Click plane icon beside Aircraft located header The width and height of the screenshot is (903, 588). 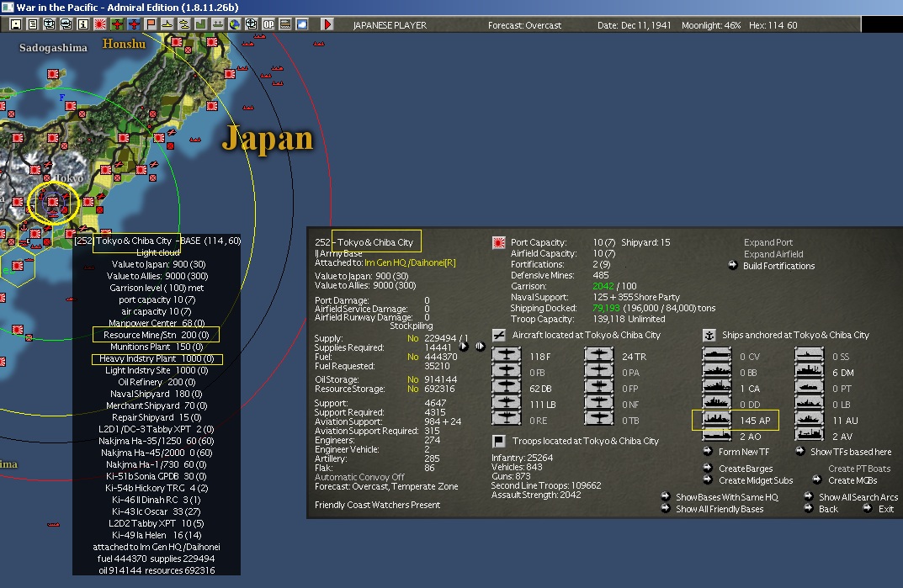499,335
